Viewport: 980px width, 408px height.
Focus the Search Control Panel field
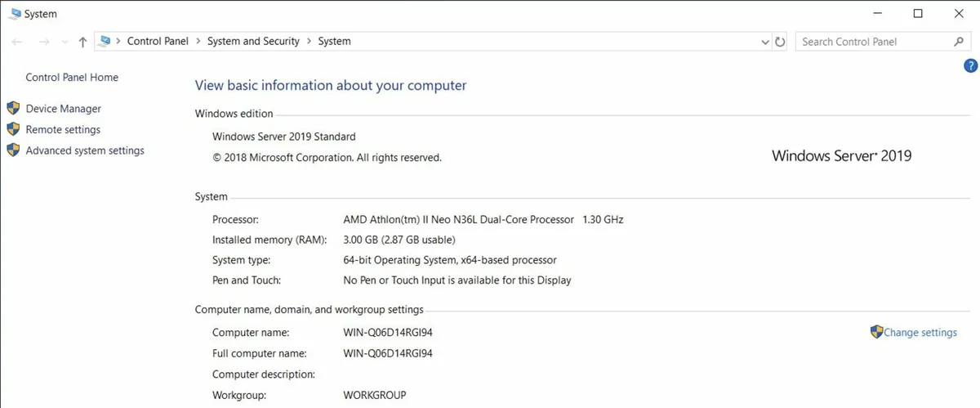click(x=873, y=42)
